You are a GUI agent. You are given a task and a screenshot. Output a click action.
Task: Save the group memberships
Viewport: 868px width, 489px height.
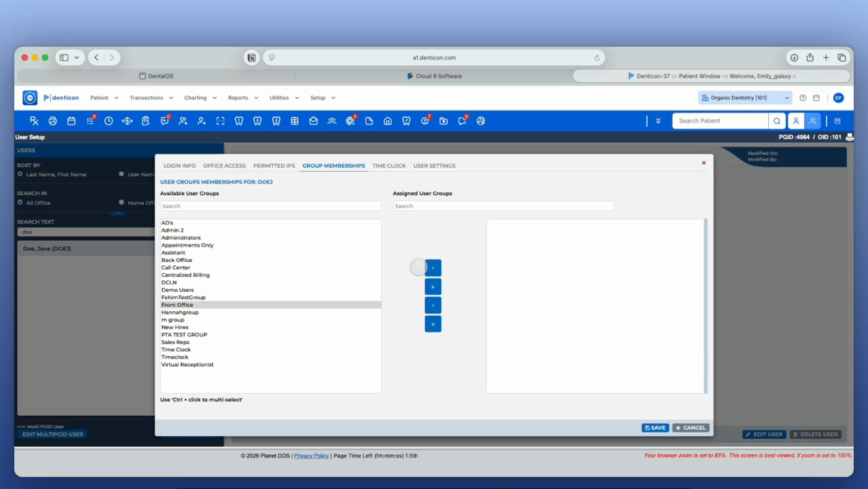pos(655,428)
